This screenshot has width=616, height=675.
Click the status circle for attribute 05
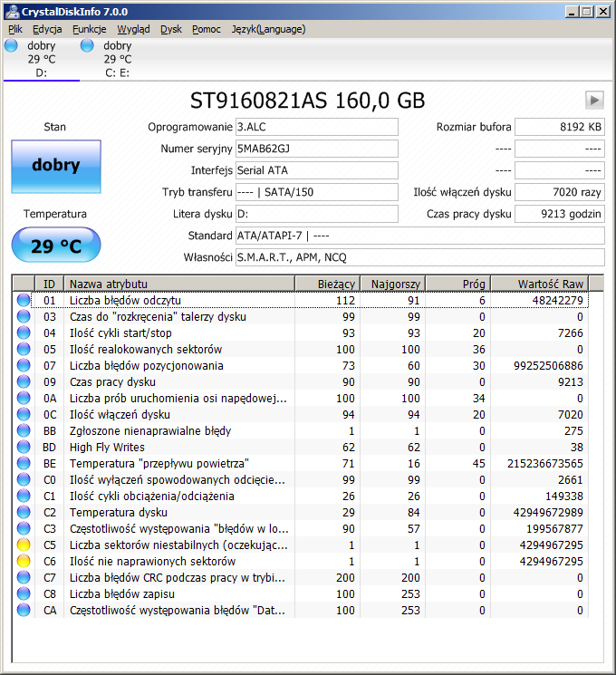pyautogui.click(x=24, y=349)
